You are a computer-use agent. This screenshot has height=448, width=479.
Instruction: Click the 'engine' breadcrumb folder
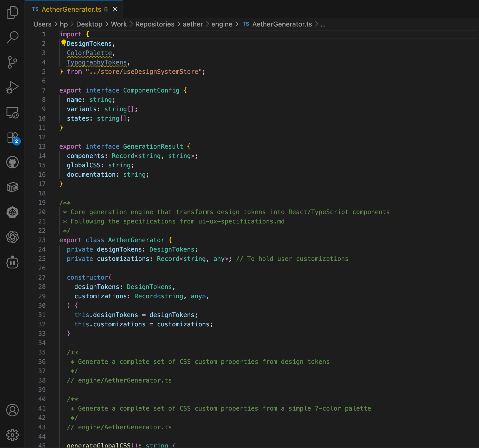tap(222, 24)
